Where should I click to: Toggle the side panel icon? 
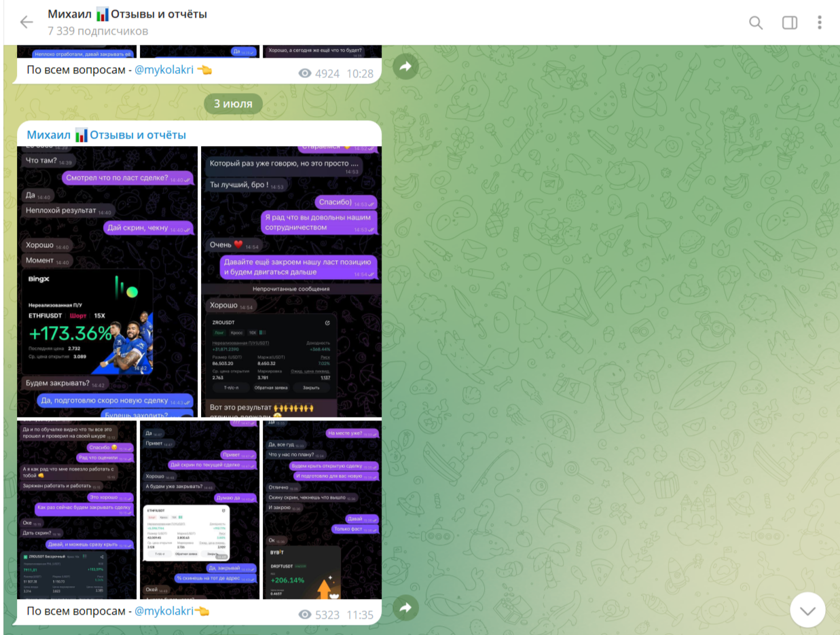click(790, 22)
